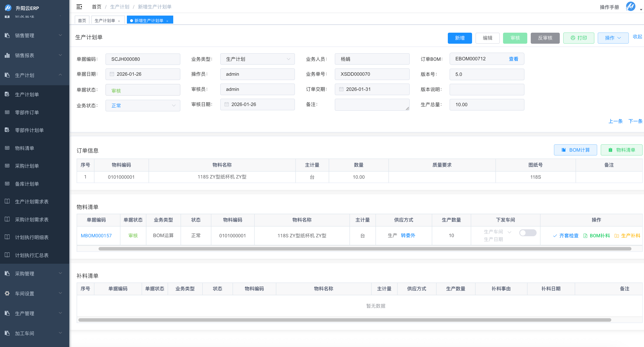Open 零部件订单 in the sidebar

pos(27,112)
